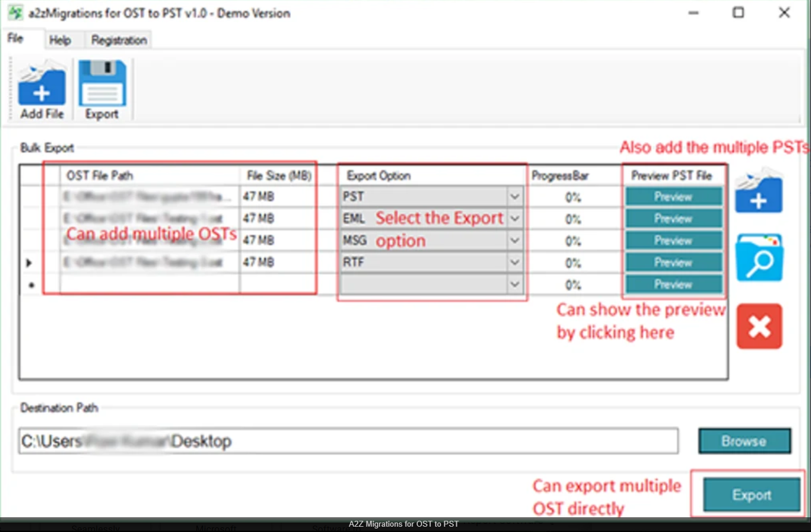Click the Export Option column header
811x532 pixels.
[x=432, y=175]
